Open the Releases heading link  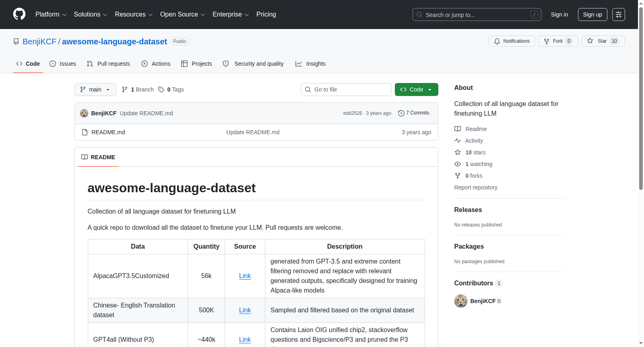coord(468,210)
